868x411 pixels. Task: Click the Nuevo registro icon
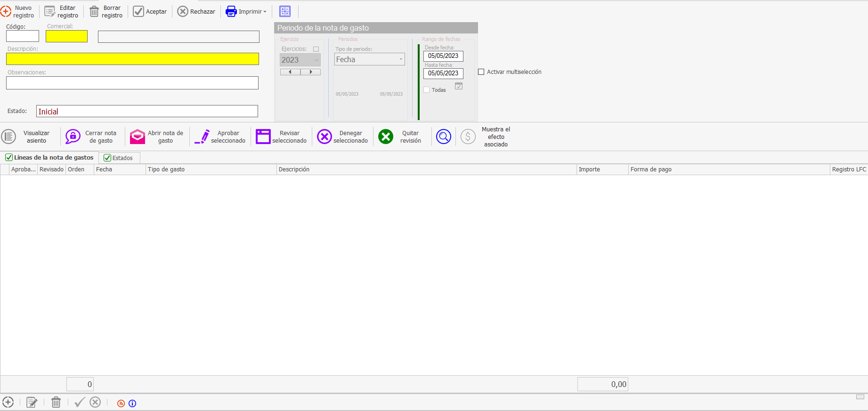[6, 12]
